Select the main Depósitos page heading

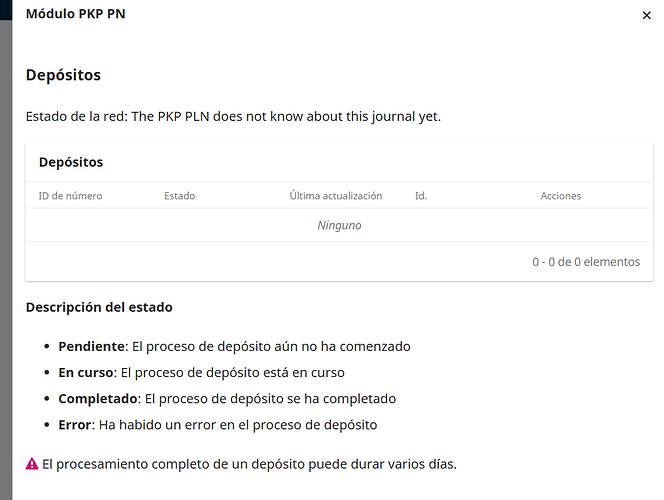click(x=63, y=75)
